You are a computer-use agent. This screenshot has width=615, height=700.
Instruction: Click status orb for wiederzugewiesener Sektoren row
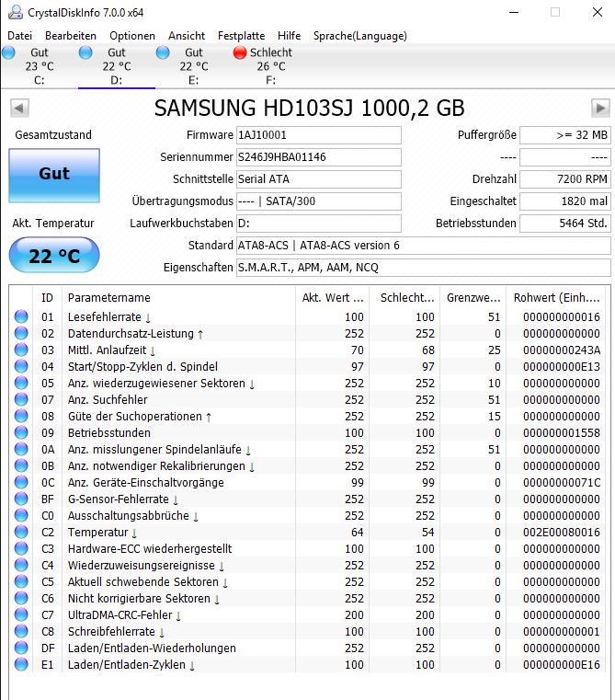point(21,383)
